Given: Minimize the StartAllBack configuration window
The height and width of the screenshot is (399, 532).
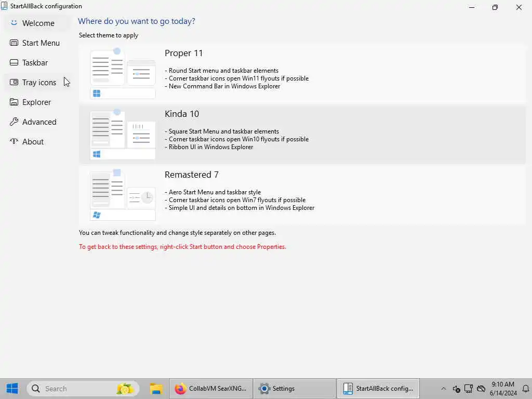Looking at the screenshot, I should (x=472, y=7).
